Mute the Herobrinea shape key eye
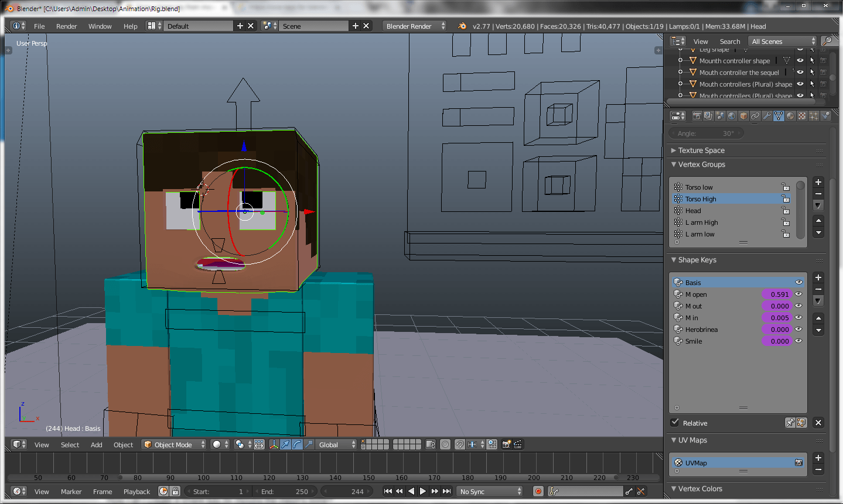Screen dimensions: 843x504 (x=798, y=329)
